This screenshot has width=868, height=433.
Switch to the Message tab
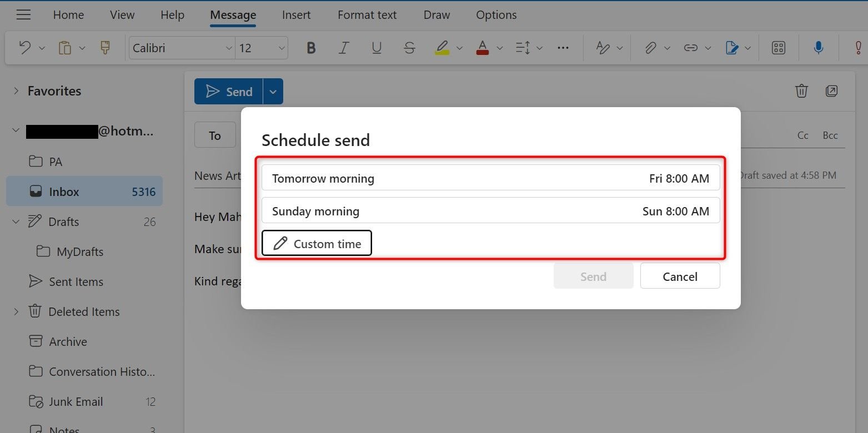(233, 15)
